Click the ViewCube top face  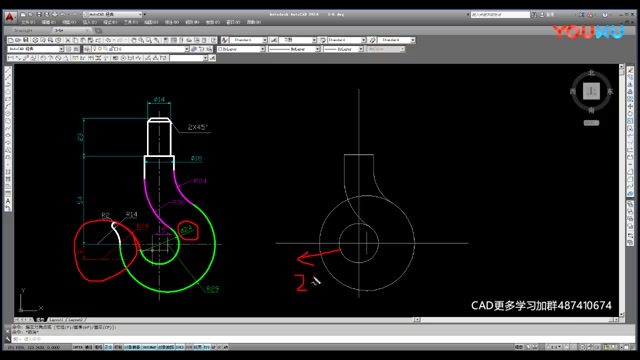click(591, 91)
